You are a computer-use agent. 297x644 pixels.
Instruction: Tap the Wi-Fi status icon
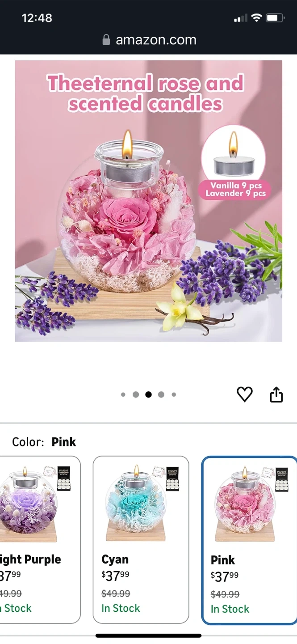coord(256,18)
